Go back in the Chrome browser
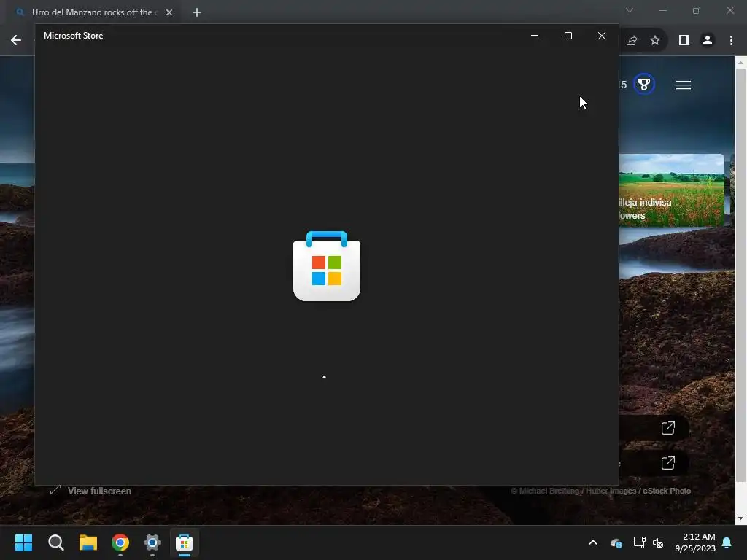The width and height of the screenshot is (747, 560). click(x=16, y=40)
